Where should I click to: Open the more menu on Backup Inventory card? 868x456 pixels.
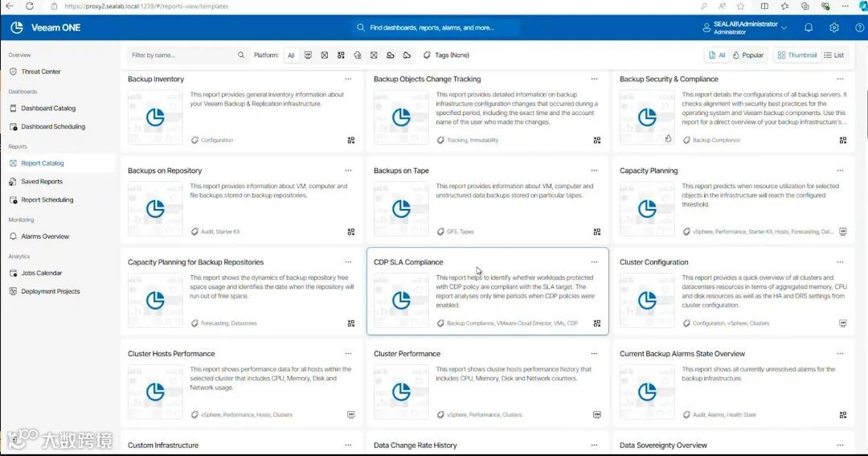coord(348,80)
